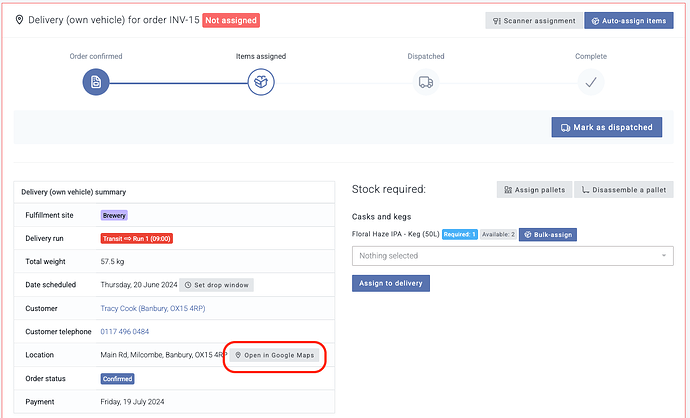Click the Fulfillment site row label

tap(49, 215)
